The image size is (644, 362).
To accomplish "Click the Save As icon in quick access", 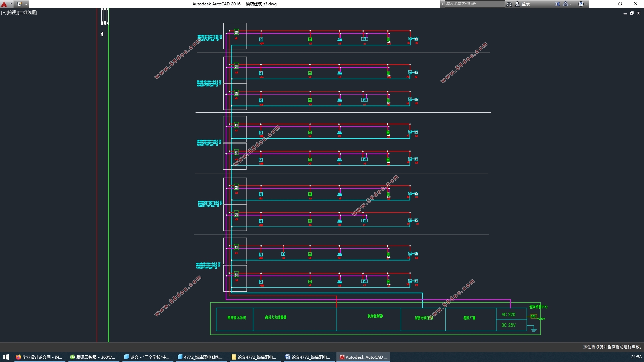I will [19, 4].
